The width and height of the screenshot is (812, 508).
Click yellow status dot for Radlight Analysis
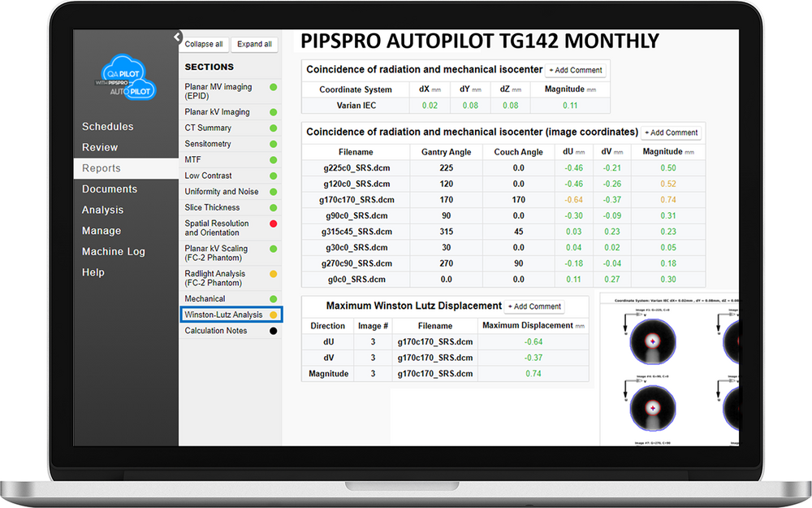[x=274, y=274]
